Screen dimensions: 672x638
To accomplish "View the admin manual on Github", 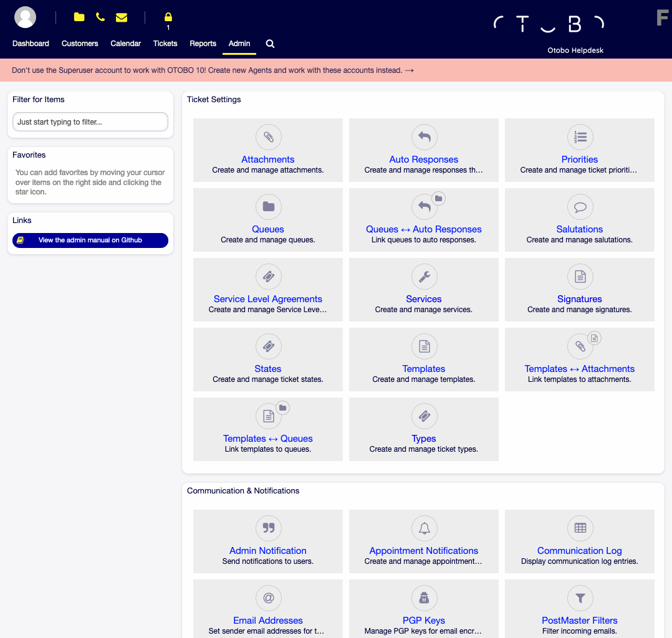I will pos(90,240).
